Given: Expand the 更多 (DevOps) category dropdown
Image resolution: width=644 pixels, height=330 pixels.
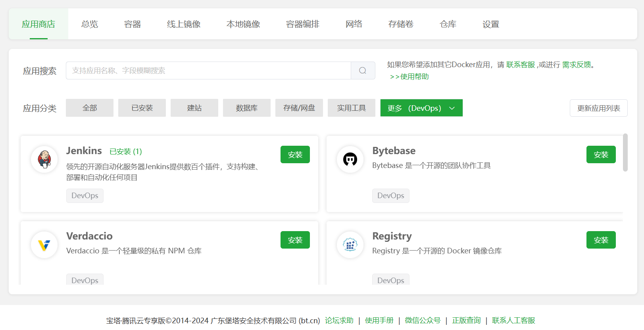Looking at the screenshot, I should pyautogui.click(x=421, y=108).
